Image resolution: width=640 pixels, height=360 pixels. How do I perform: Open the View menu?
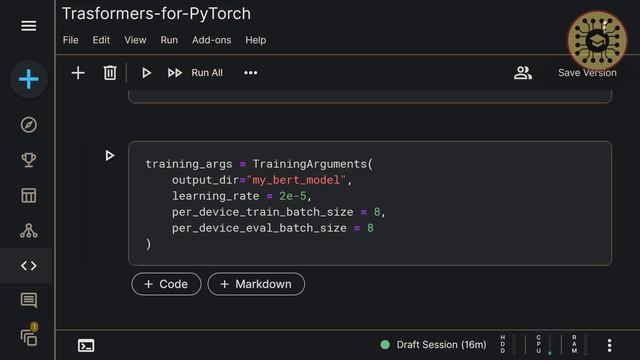pyautogui.click(x=135, y=40)
